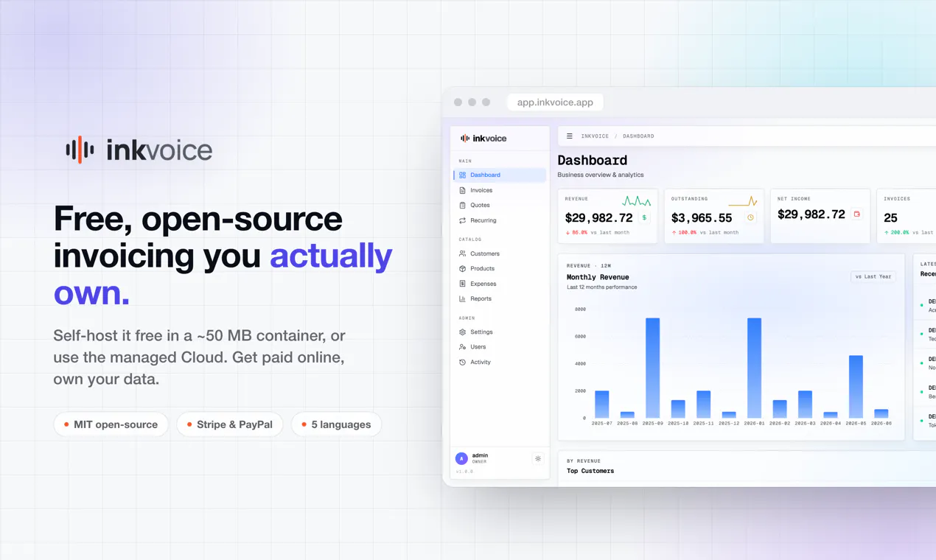The image size is (936, 560).
Task: Click the 86.0% vs last month indicator
Action: (x=598, y=233)
